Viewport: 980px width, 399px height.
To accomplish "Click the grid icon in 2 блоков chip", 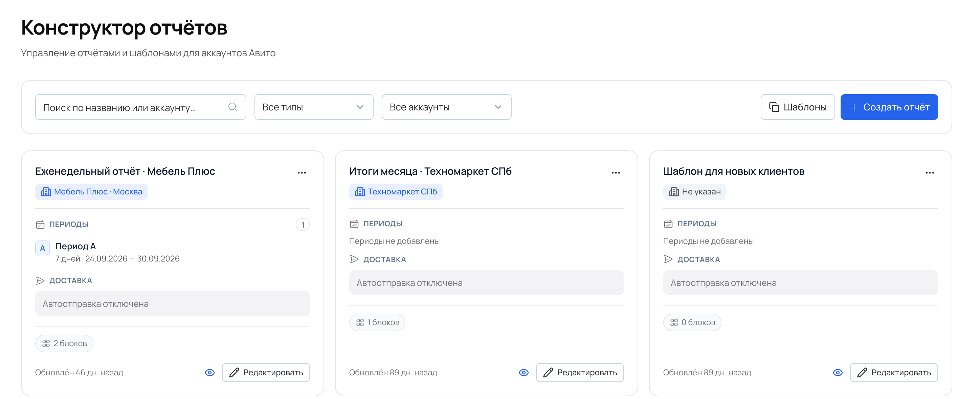I will coord(46,343).
